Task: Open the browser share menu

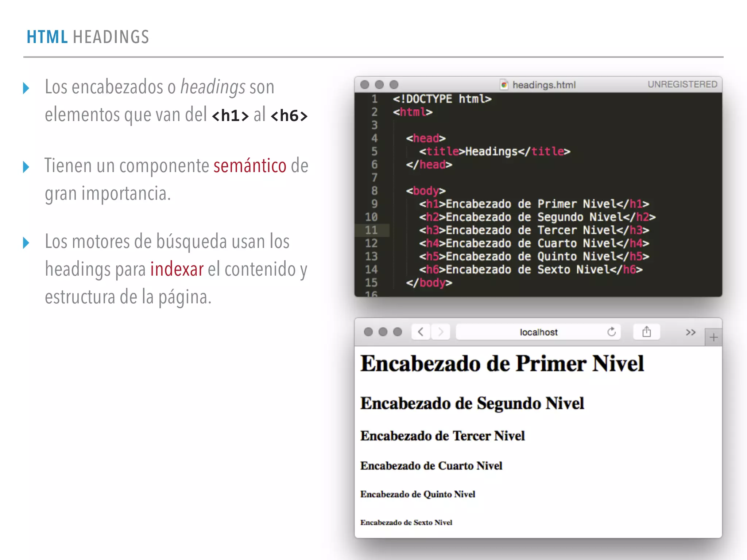Action: (646, 332)
